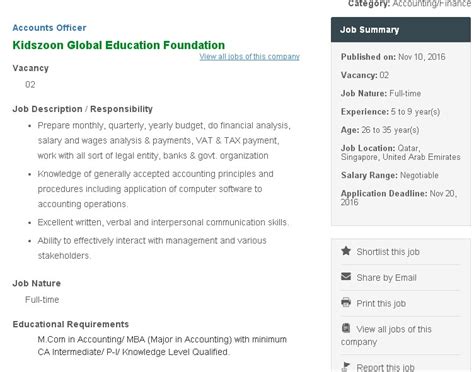The height and width of the screenshot is (372, 474).
Task: Choose 'Share by Email' option
Action: [x=386, y=278]
